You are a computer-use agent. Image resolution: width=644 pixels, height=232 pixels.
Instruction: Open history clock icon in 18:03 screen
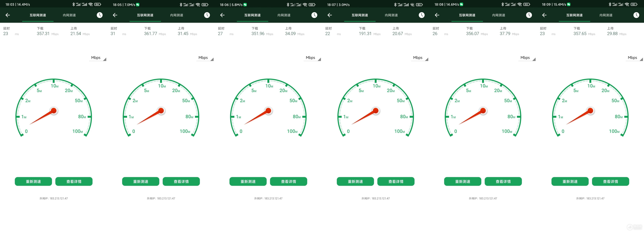point(100,15)
